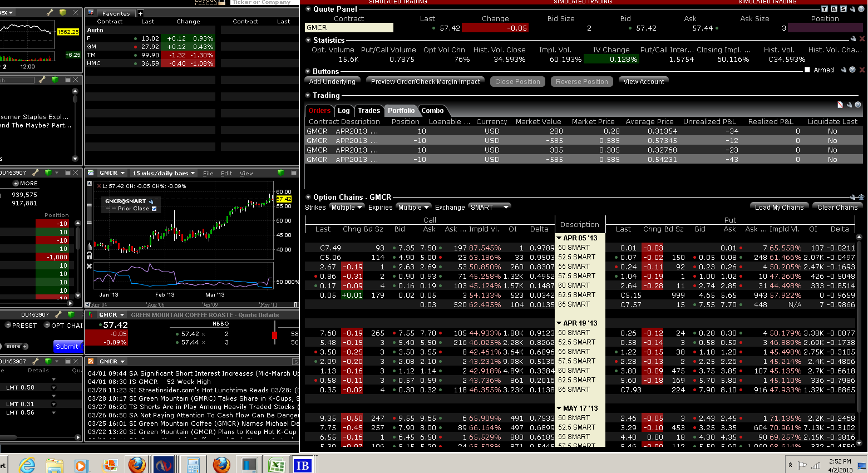
Task: Open Option Chains wrench configuration
Action: tap(853, 197)
